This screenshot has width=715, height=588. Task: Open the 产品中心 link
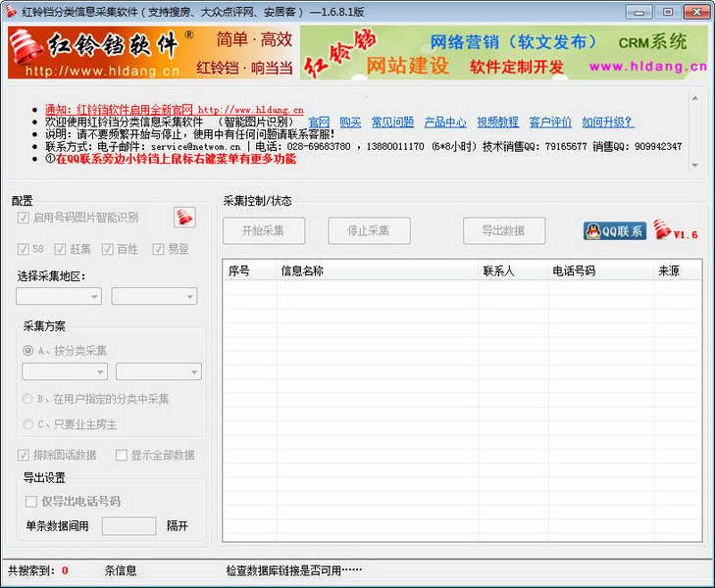click(x=445, y=122)
